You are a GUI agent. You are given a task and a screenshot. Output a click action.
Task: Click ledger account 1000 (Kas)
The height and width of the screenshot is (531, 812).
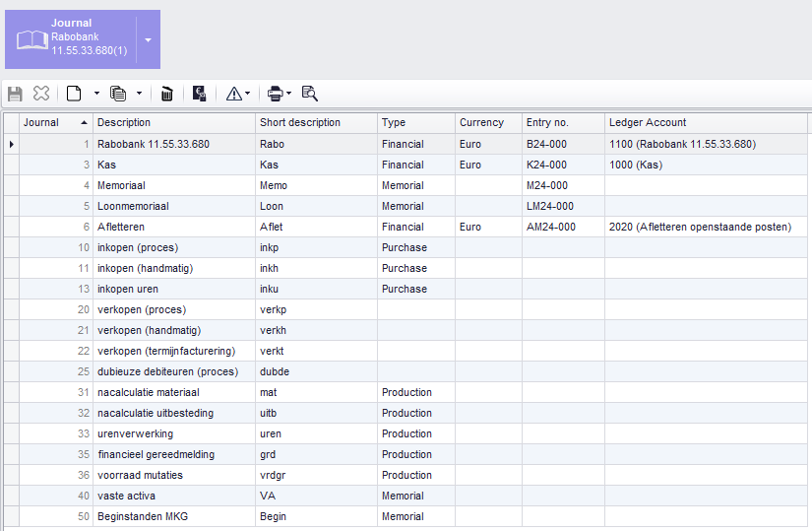pos(706,165)
